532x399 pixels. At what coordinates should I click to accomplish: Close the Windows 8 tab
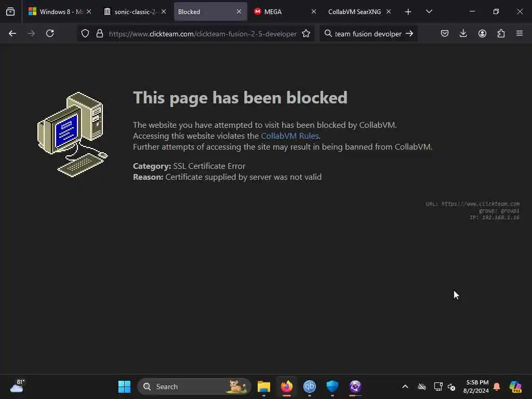[x=89, y=11]
